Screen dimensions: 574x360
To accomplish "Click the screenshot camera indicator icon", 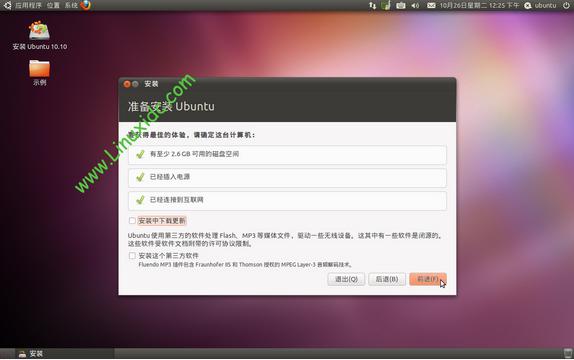I will pos(401,5).
